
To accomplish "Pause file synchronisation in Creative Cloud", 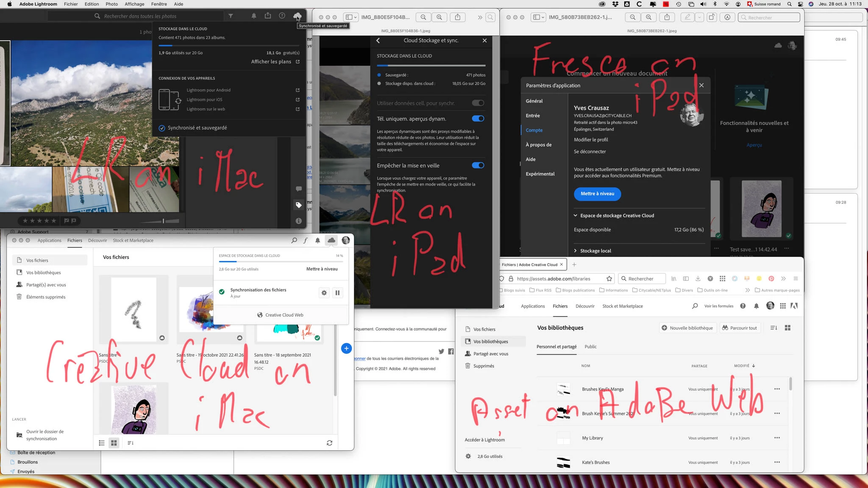I will pyautogui.click(x=337, y=293).
